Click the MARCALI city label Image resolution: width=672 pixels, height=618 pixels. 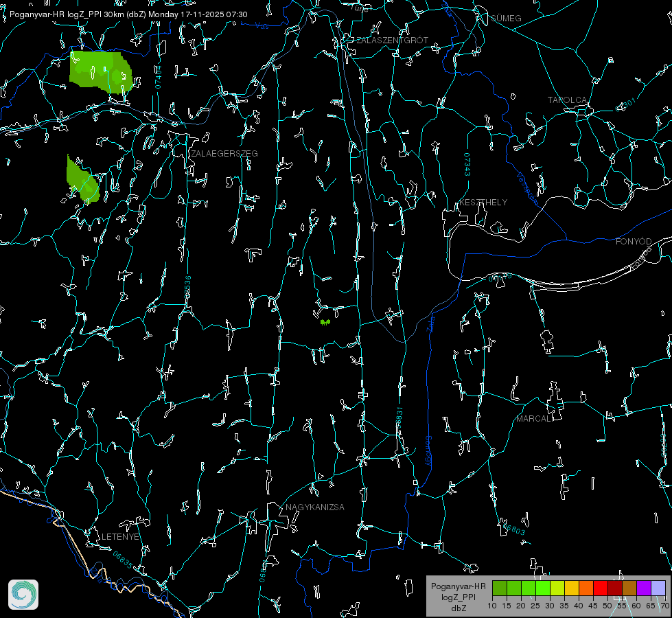click(x=535, y=419)
